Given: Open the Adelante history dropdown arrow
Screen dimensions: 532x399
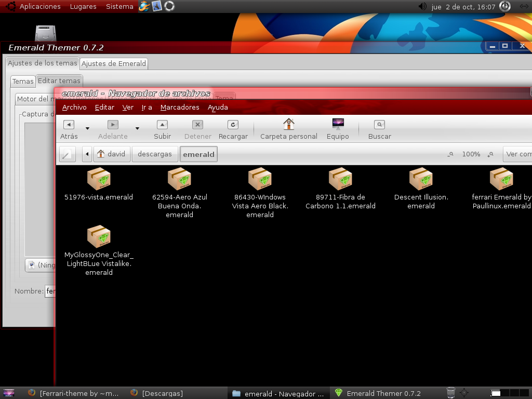Looking at the screenshot, I should [x=137, y=128].
